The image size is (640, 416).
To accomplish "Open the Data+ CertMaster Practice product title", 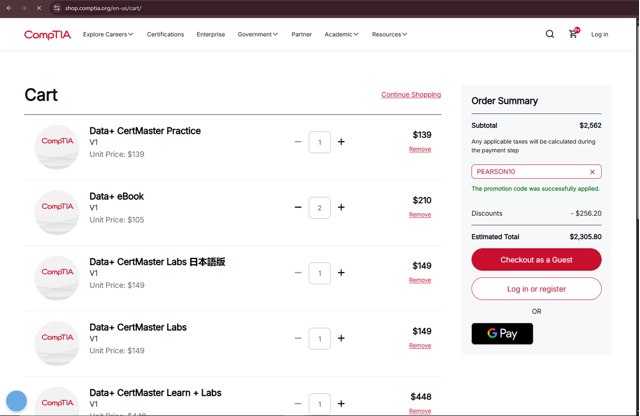I will click(145, 131).
